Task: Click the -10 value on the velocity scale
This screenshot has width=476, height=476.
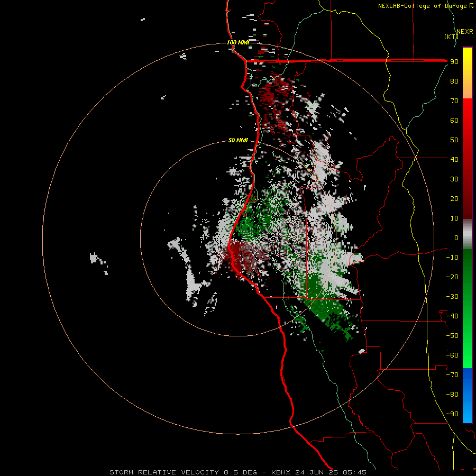Action: pyautogui.click(x=452, y=258)
